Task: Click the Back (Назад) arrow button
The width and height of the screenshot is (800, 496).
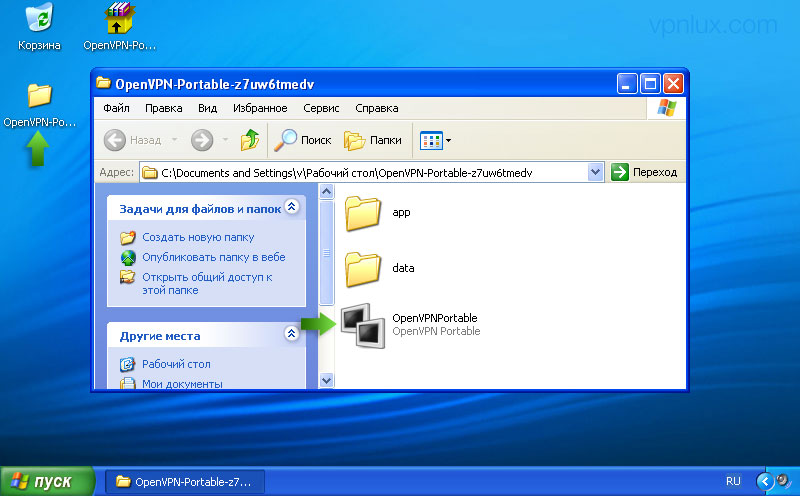Action: [115, 140]
